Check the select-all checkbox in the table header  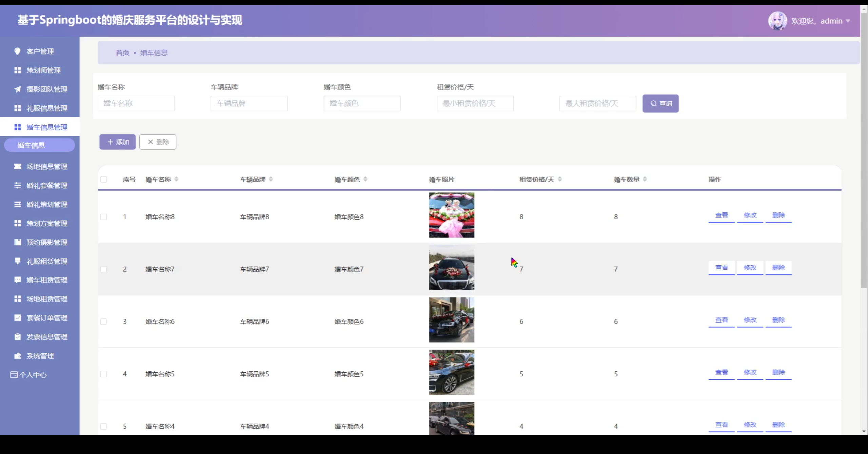104,179
